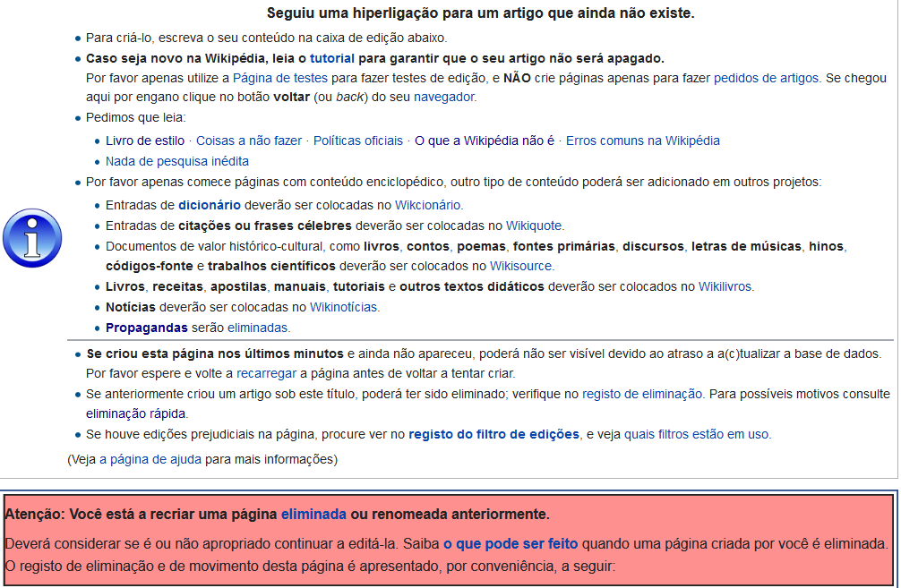Click bold text citações ou frases célebres
Viewport: 901px width, 588px height.
click(264, 226)
